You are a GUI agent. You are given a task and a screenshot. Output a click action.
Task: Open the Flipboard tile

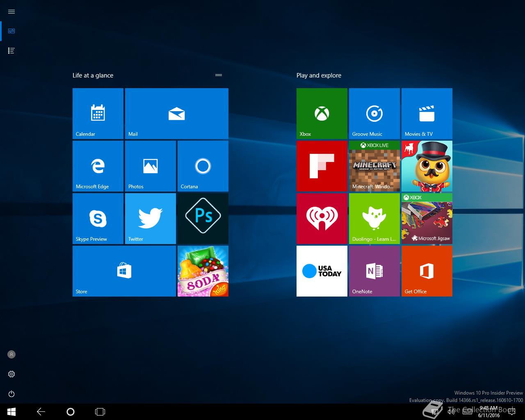(x=322, y=166)
